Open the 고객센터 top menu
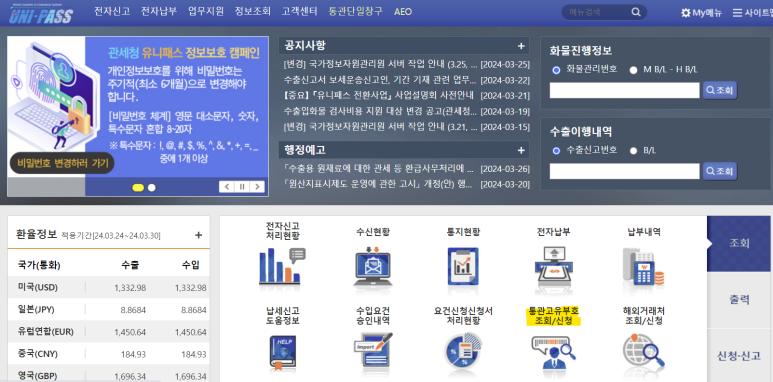Viewport: 773px width, 382px height. click(300, 11)
